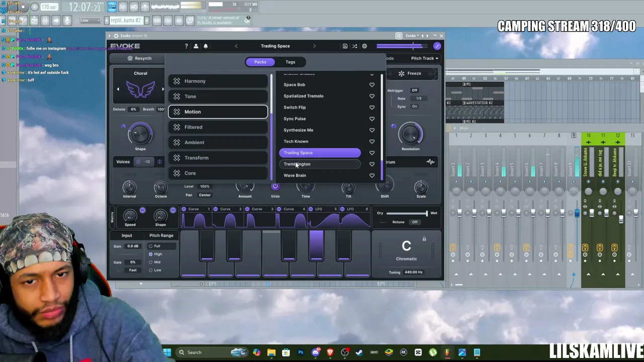Screen dimensions: 644x362
Task: Toggle Retune Off switch
Action: pyautogui.click(x=415, y=222)
